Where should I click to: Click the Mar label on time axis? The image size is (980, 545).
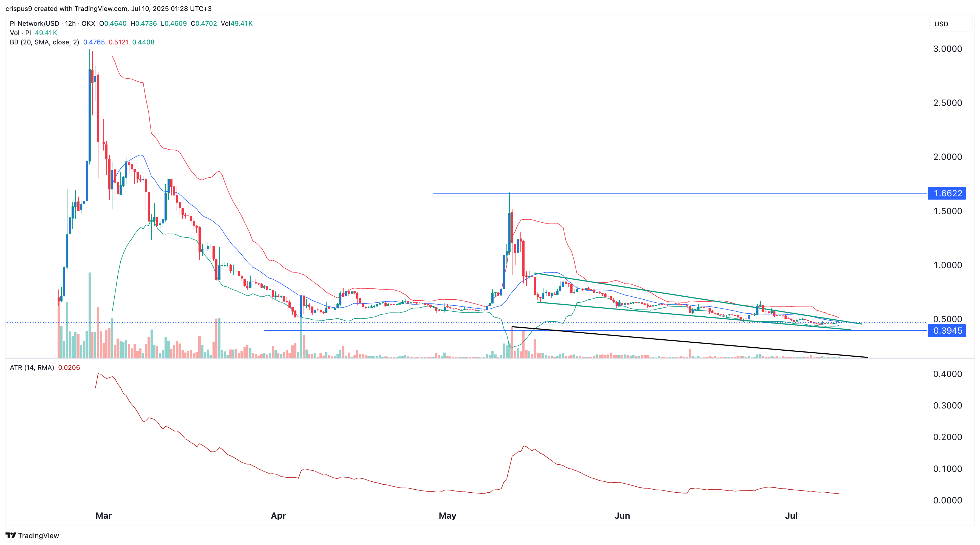click(x=103, y=516)
